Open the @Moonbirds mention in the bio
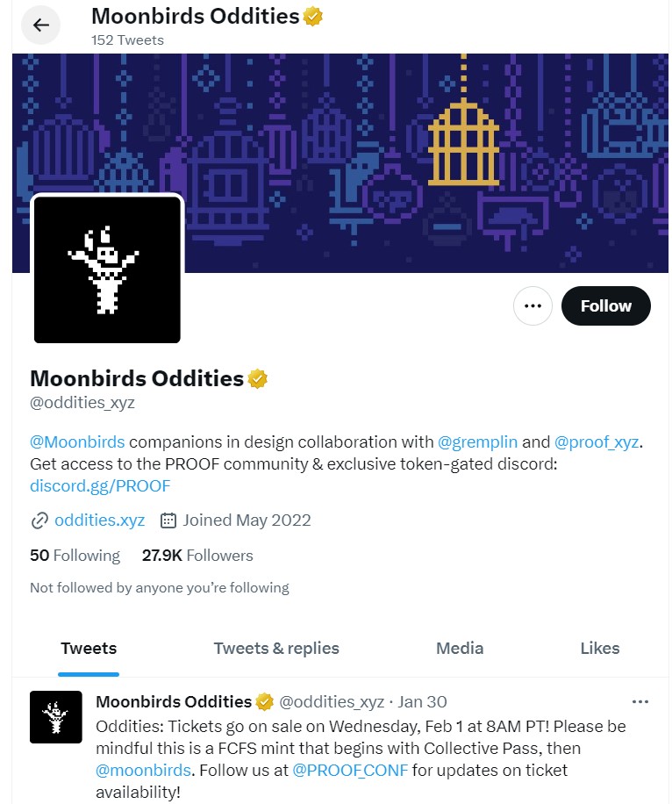This screenshot has width=672, height=804. pyautogui.click(x=77, y=442)
